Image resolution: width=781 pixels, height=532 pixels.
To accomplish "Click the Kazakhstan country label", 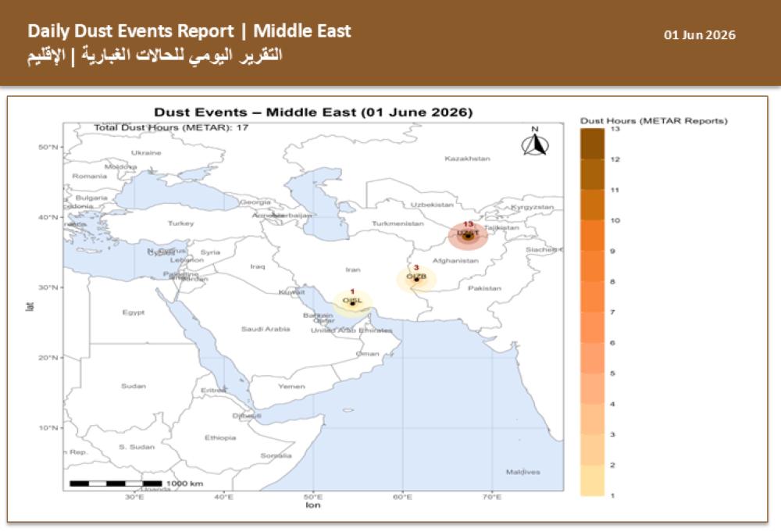I will 467,159.
